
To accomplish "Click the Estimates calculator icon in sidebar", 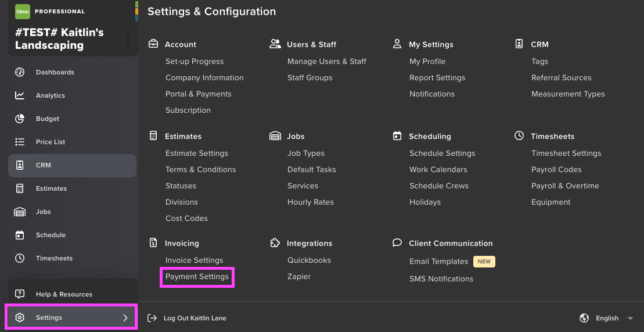I will [20, 188].
